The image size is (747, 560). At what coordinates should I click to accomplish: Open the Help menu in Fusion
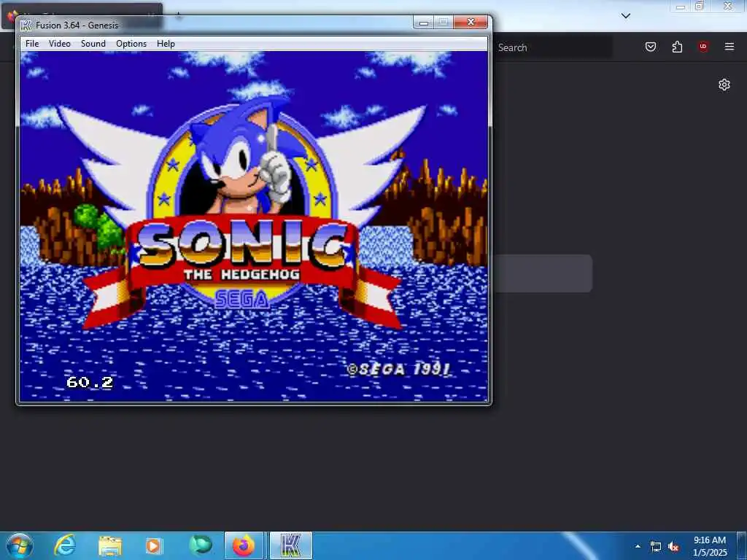(x=166, y=43)
